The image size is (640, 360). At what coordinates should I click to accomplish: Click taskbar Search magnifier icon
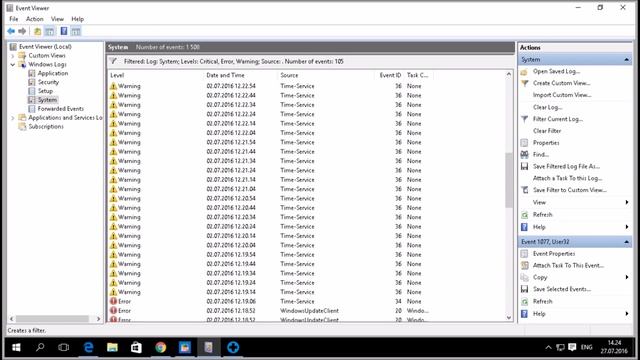click(40, 347)
